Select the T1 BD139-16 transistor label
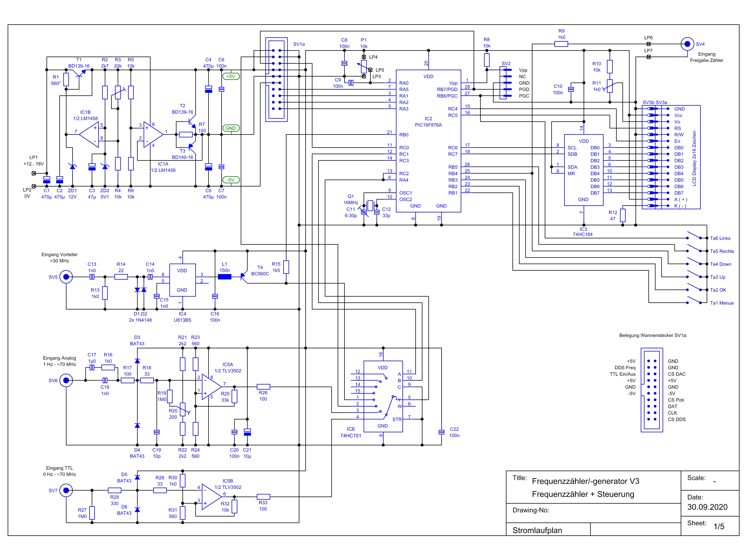 coord(79,63)
